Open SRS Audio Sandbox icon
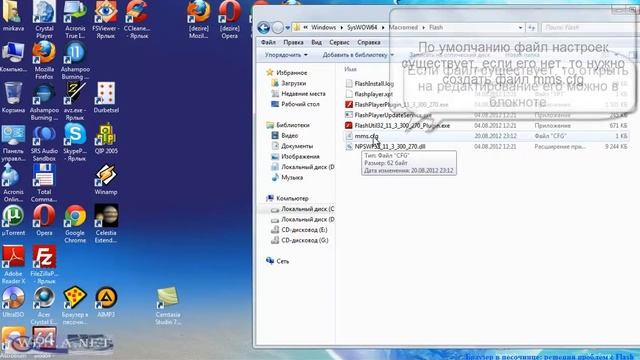The image size is (640, 360). [x=44, y=142]
